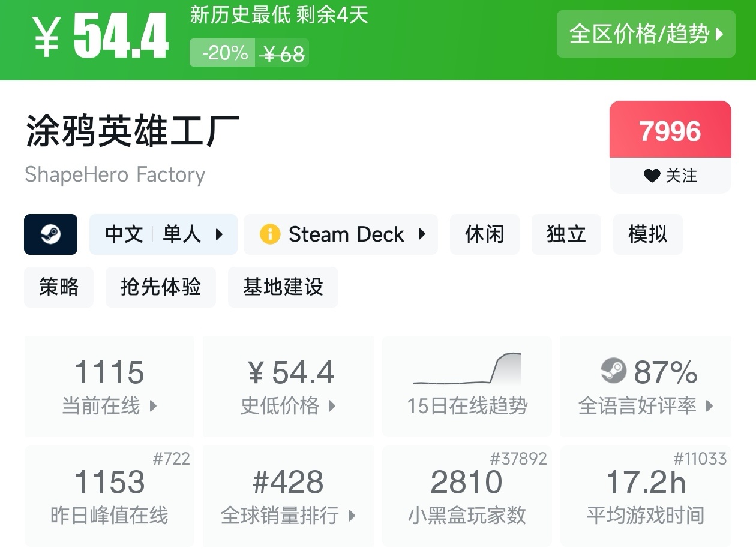Screen dimensions: 756x554
Task: Tap the 抢先体验 early access tag
Action: coord(160,287)
